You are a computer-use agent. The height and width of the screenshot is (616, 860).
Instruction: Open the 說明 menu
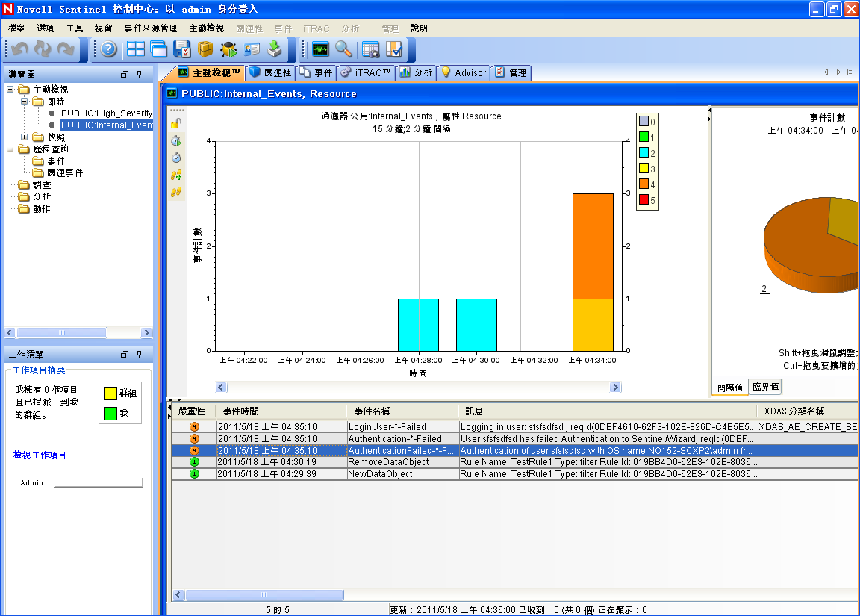pyautogui.click(x=419, y=28)
